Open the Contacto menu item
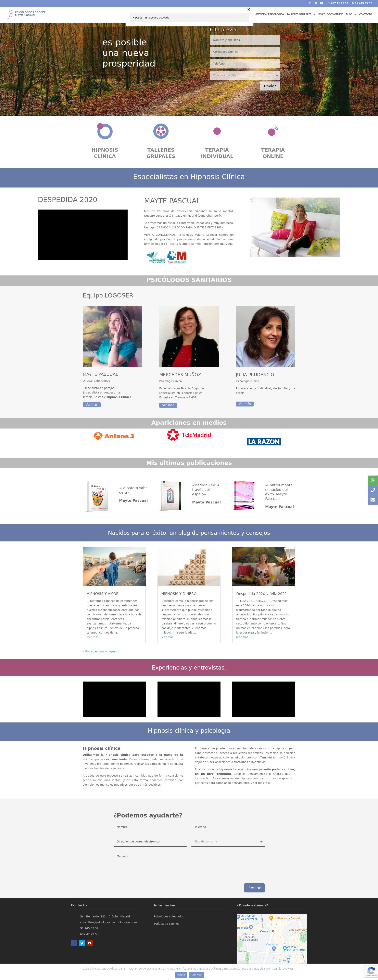378x980 pixels. click(365, 14)
